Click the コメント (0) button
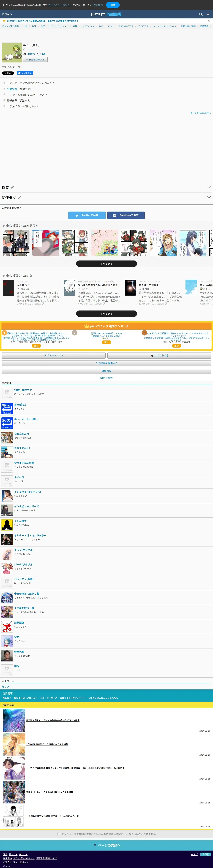Image resolution: width=213 pixels, height=868 pixels. (x=159, y=356)
